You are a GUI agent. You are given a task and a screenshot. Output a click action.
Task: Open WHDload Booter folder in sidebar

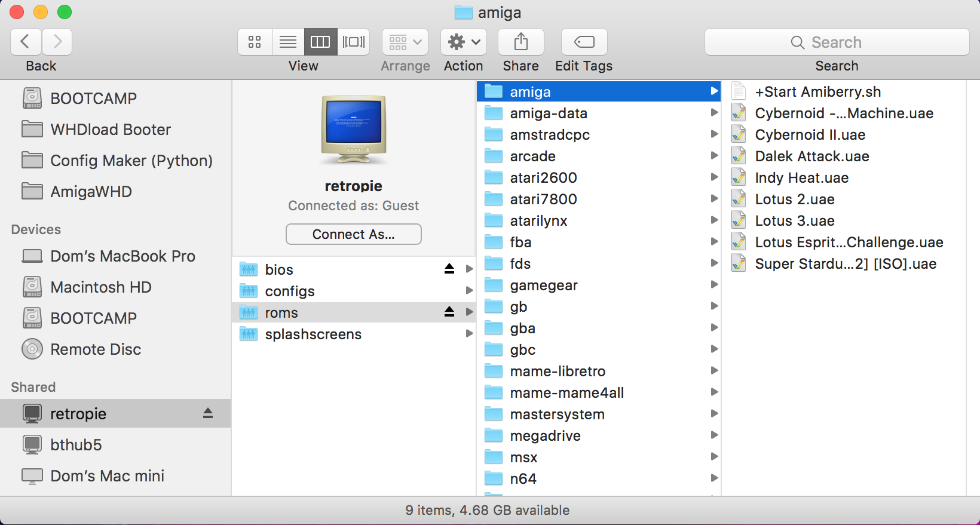(x=115, y=129)
